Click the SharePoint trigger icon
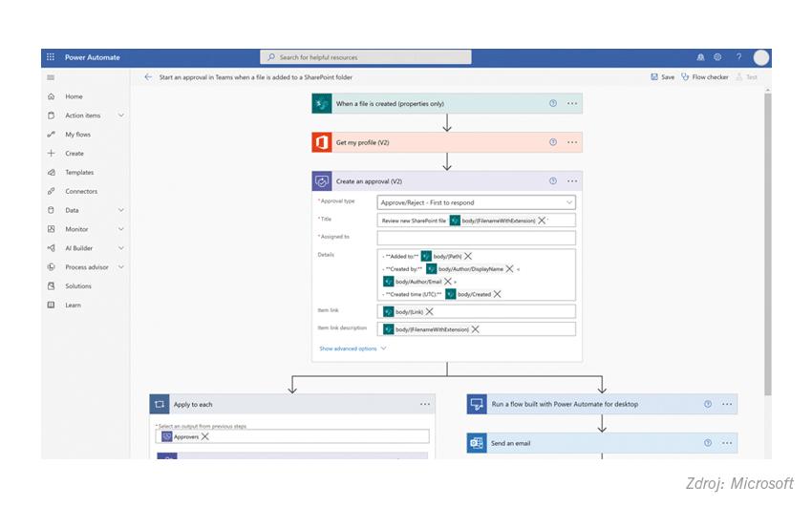The image size is (812, 507). (x=322, y=103)
